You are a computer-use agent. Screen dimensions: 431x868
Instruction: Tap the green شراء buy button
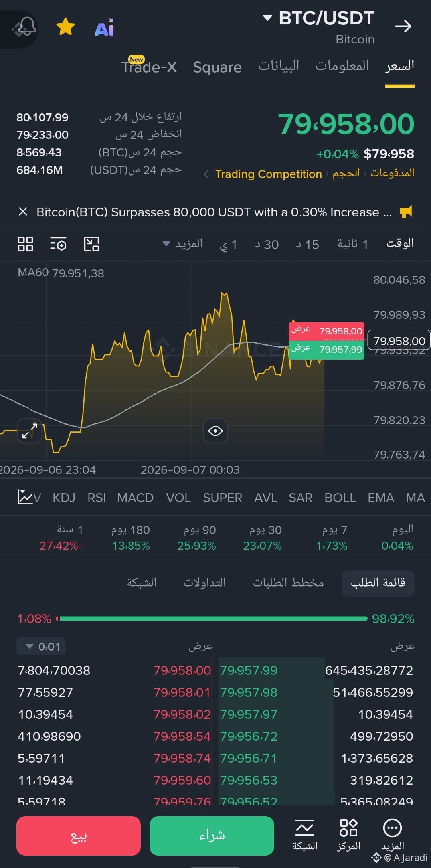tap(212, 836)
